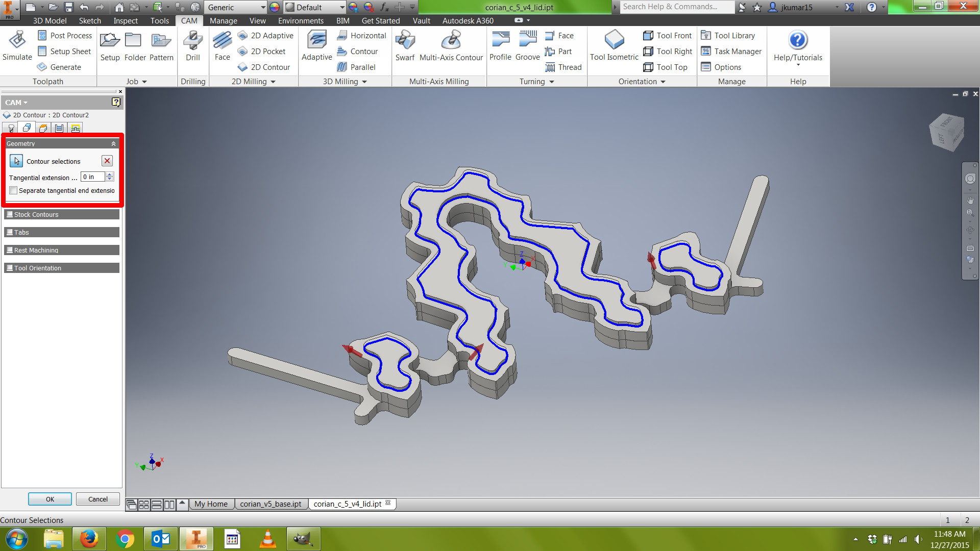Enable the Stock Contours group checkbox
This screenshot has height=551, width=980.
pyautogui.click(x=10, y=214)
